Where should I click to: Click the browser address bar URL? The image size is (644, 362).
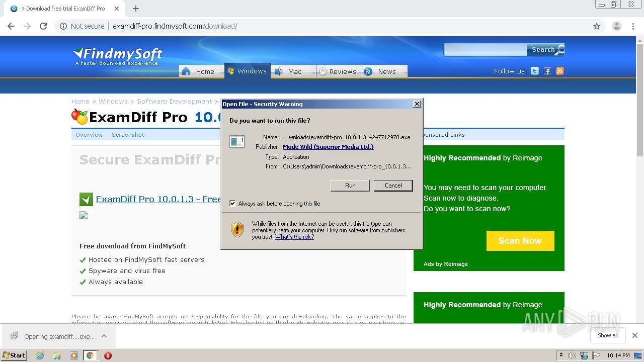click(x=175, y=26)
